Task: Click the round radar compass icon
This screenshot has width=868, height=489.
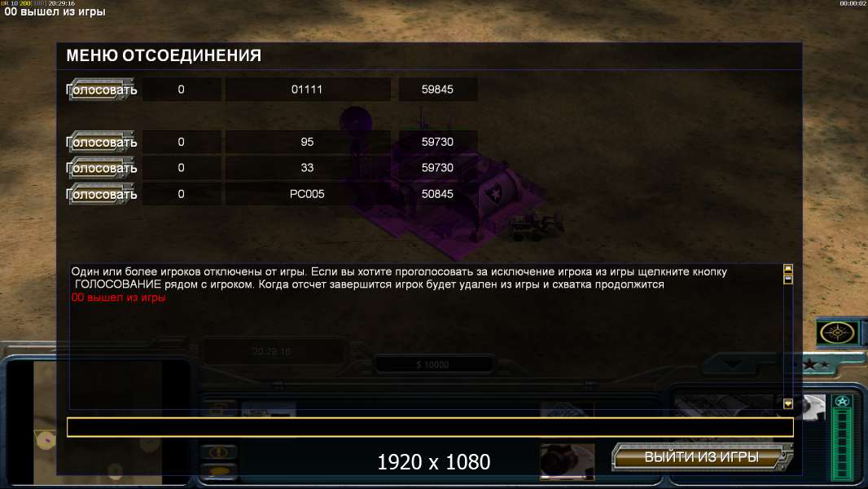Action: [837, 333]
